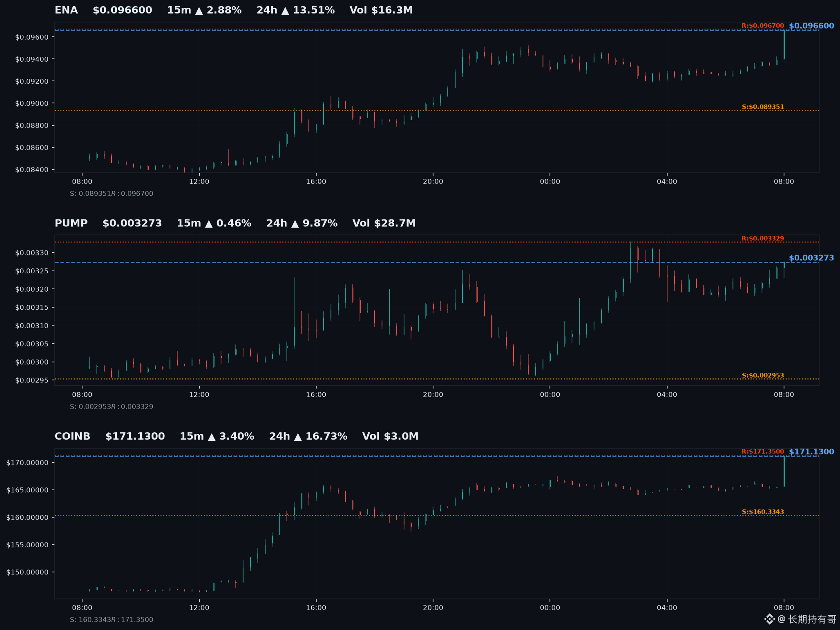
Task: Click the ENA support label S:$0.089351
Action: pyautogui.click(x=763, y=107)
